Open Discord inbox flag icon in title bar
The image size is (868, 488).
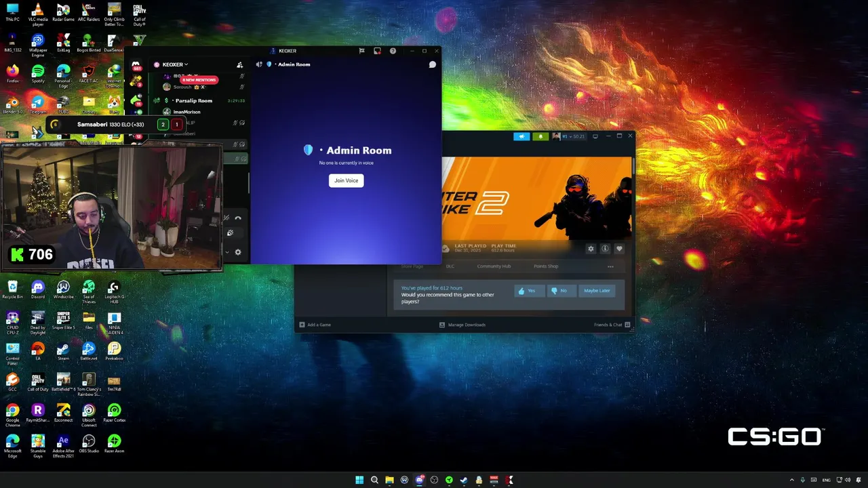361,51
